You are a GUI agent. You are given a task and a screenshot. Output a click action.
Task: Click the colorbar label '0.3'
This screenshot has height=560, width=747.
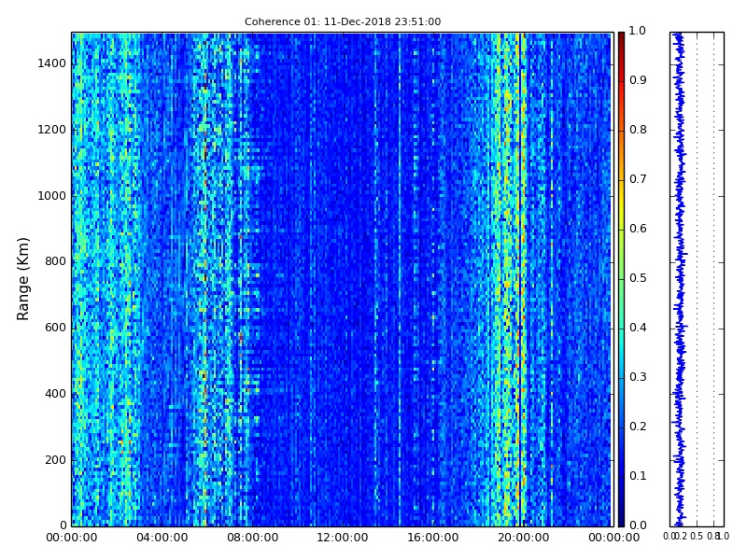coord(638,377)
